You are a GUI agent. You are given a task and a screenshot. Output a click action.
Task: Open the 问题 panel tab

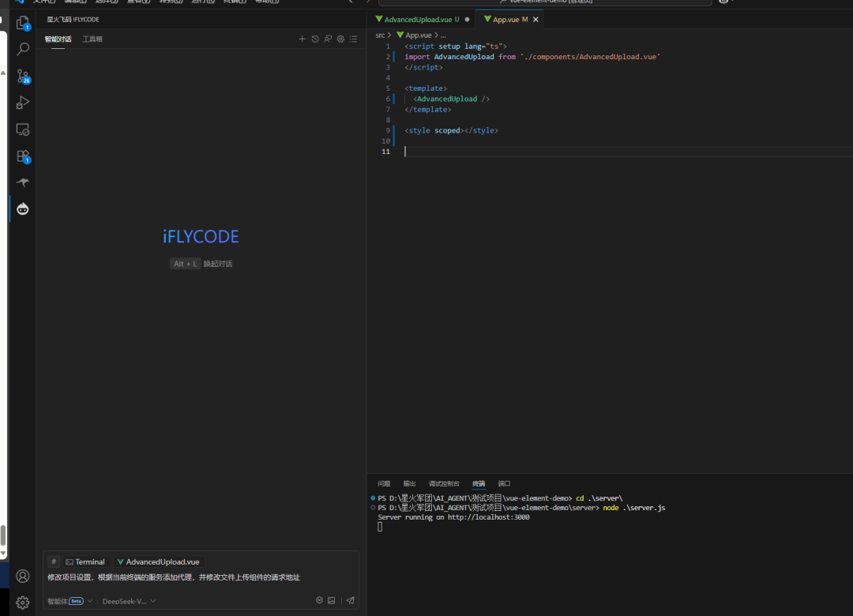coord(384,484)
